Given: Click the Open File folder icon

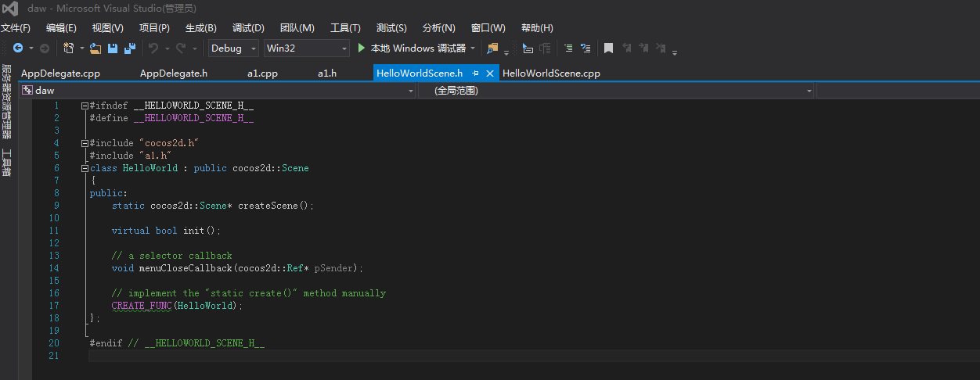Looking at the screenshot, I should (95, 48).
